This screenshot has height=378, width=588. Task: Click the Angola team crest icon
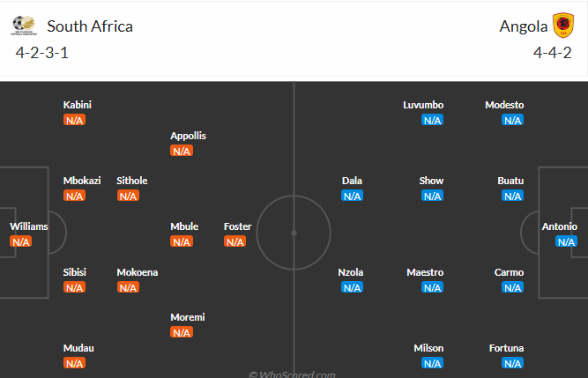(562, 26)
